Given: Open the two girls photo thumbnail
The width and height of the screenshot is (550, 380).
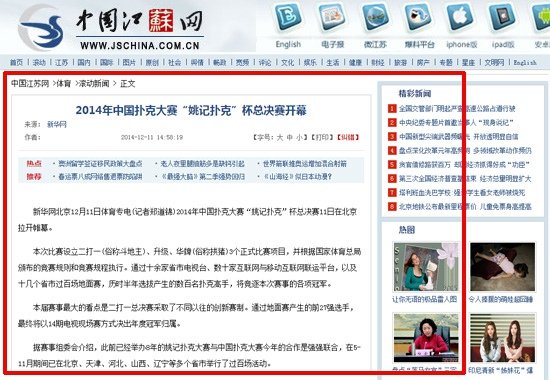Looking at the screenshot, I should click(x=503, y=338).
